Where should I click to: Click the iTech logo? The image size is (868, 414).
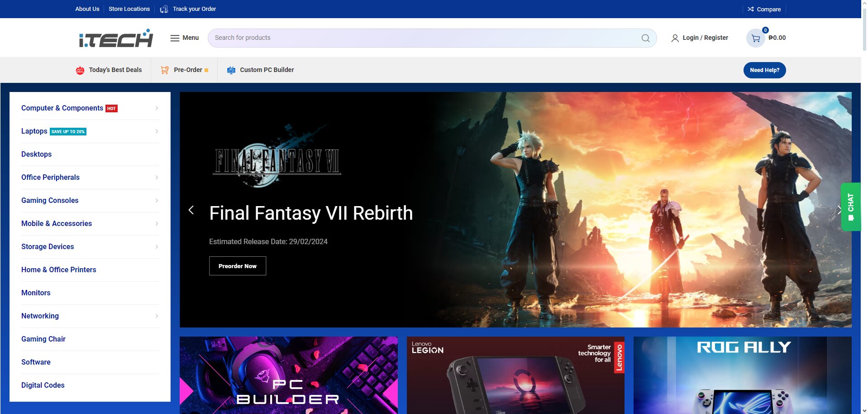tap(116, 38)
